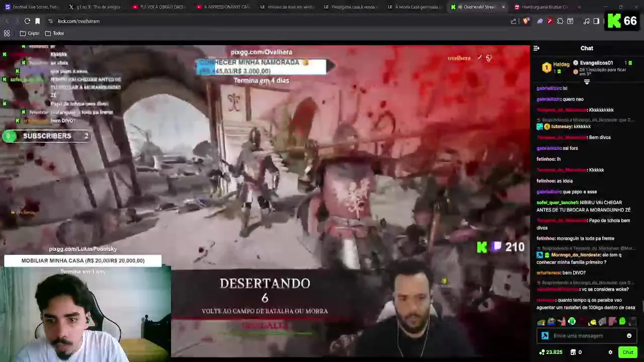This screenshot has height=362, width=644.
Task: Open user tutmesay in chat
Action: click(561, 127)
